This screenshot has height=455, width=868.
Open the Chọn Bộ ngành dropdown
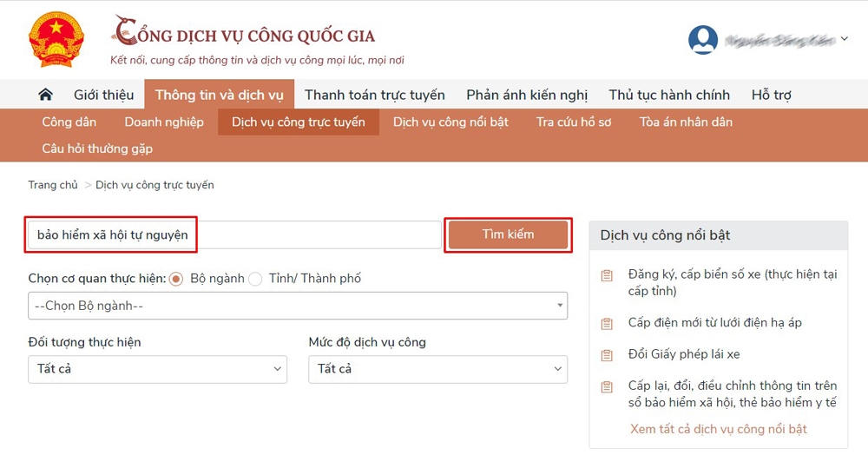tap(298, 306)
